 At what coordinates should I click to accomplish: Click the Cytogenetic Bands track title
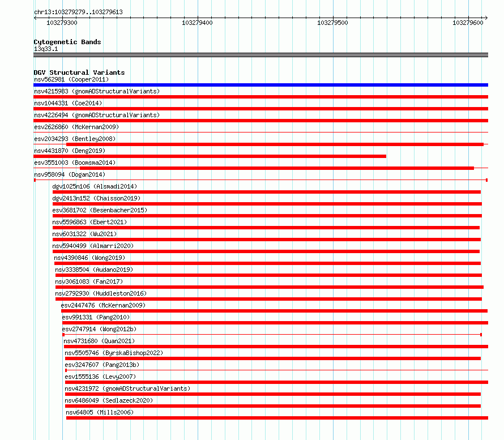(x=67, y=42)
